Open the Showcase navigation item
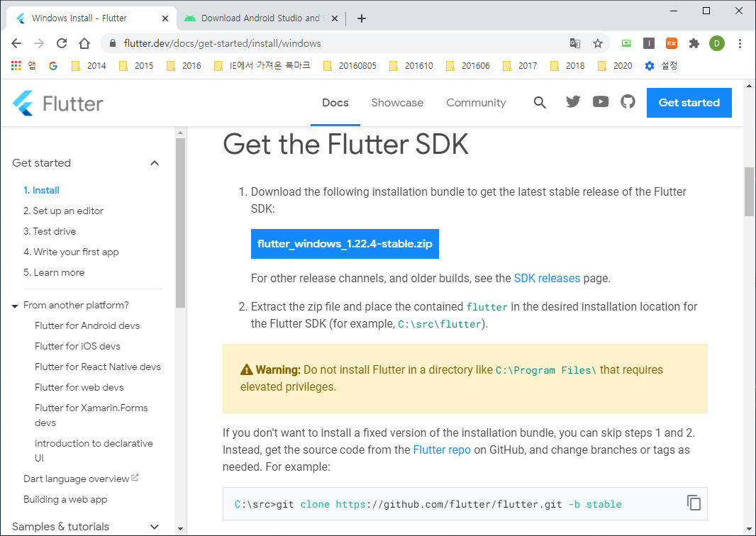This screenshot has width=756, height=536. [397, 103]
